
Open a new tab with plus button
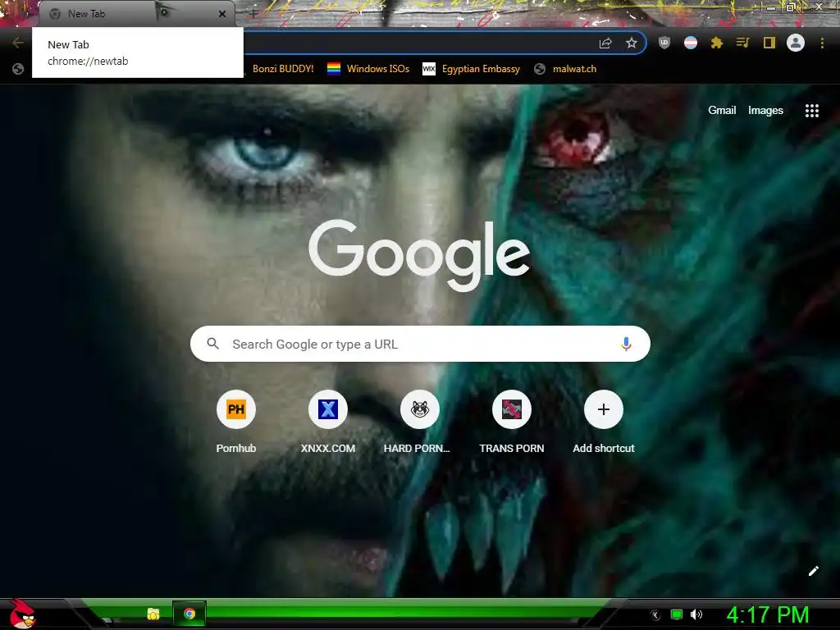coord(253,13)
